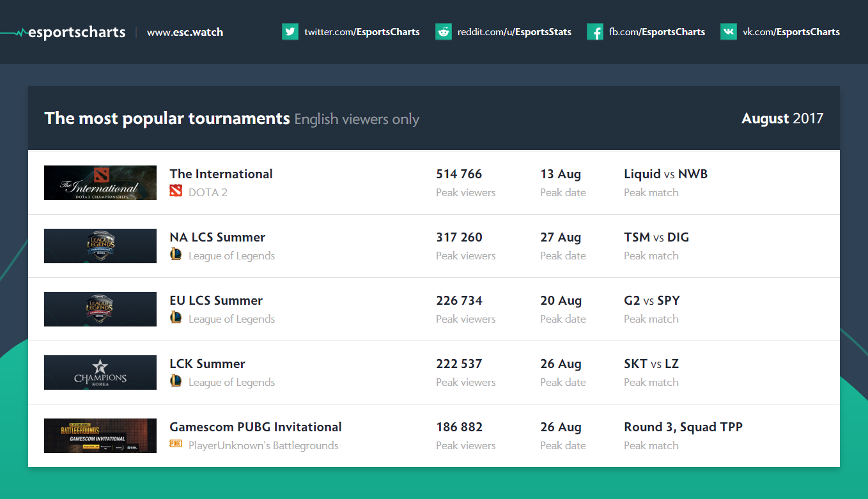The height and width of the screenshot is (499, 868).
Task: Click League of Legends label under NA LCS Summer
Action: [231, 256]
